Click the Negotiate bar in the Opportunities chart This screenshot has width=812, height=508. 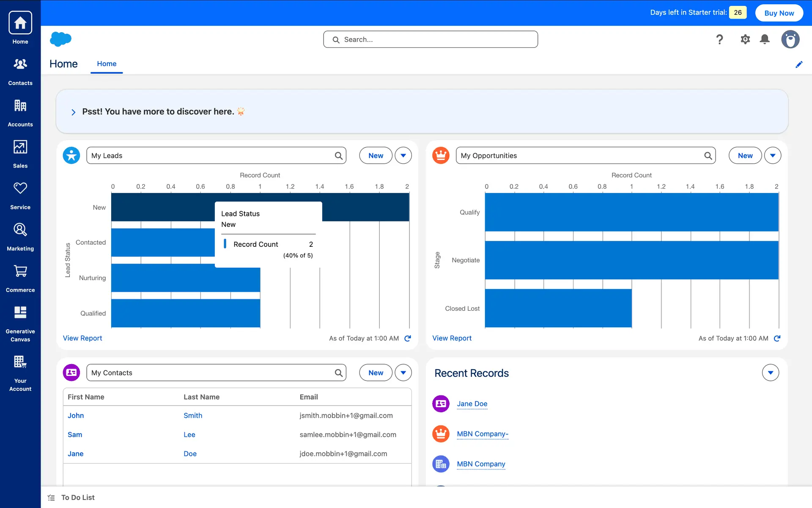pyautogui.click(x=631, y=260)
